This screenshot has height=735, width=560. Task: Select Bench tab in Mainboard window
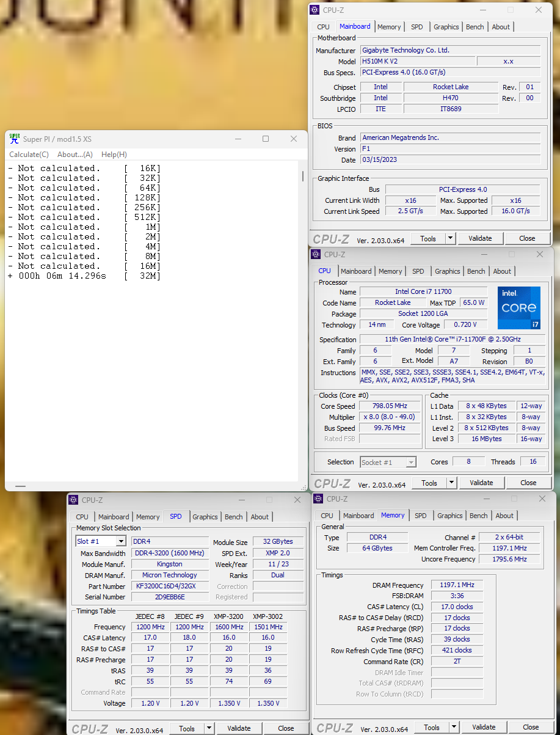tap(475, 27)
